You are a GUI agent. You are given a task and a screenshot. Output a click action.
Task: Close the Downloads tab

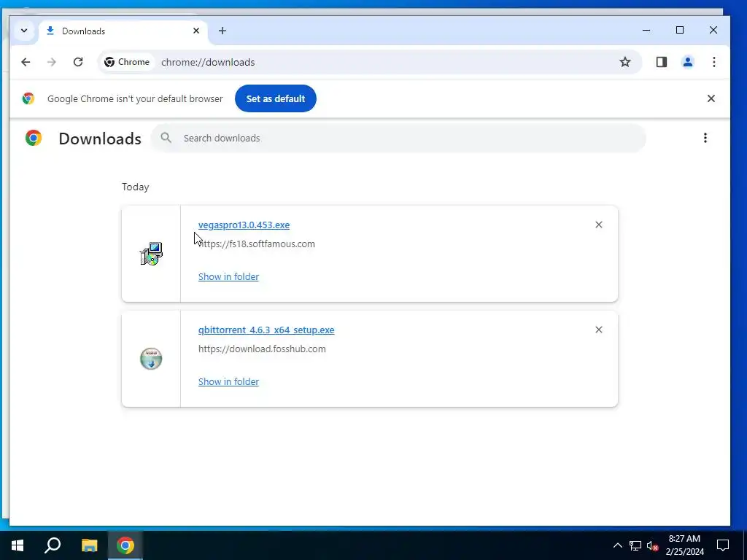[196, 31]
